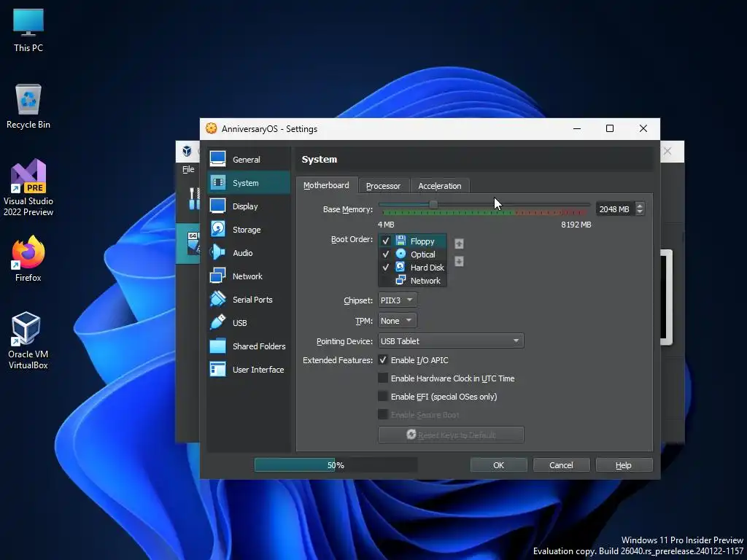Image resolution: width=747 pixels, height=560 pixels.
Task: Click the AnniversaryOS settings title icon
Action: (x=211, y=128)
